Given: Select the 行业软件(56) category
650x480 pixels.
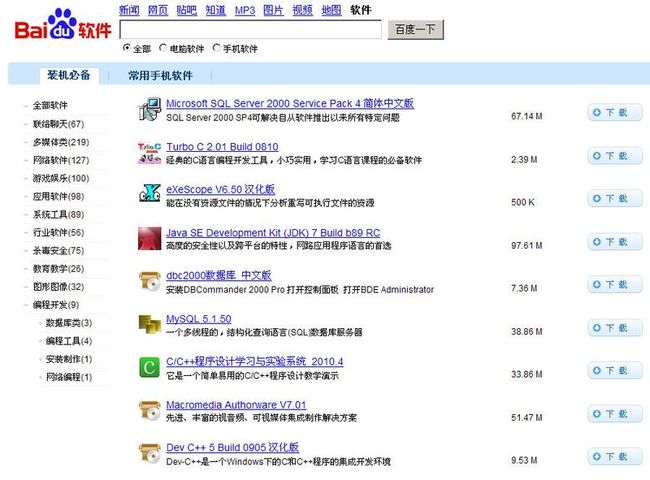Looking at the screenshot, I should pos(58,233).
